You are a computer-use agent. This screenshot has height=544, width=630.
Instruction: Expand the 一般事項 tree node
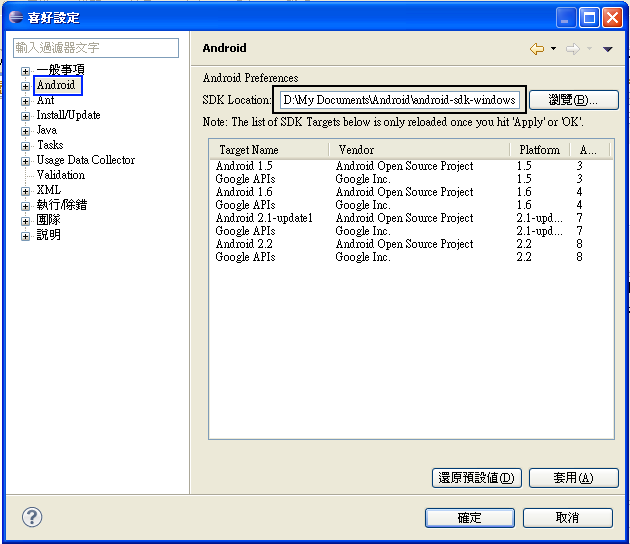click(25, 71)
